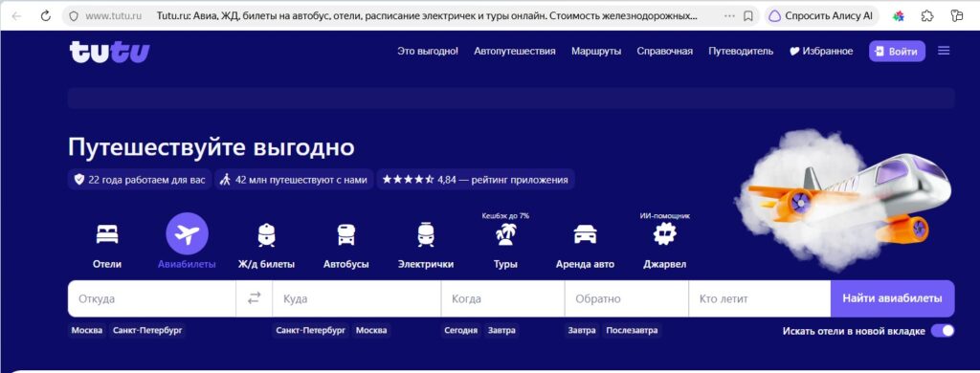Focus the Откуда departure field
The image size is (980, 373).
click(152, 298)
